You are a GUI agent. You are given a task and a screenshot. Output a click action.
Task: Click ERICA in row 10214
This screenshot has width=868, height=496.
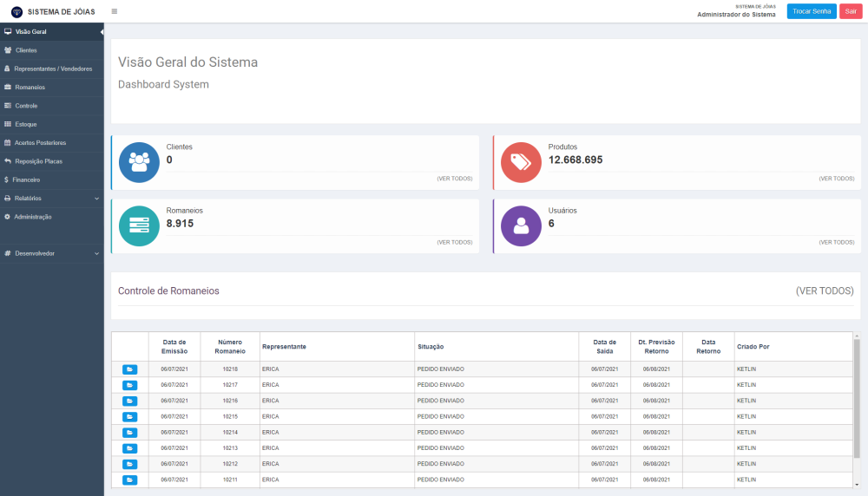(x=270, y=433)
